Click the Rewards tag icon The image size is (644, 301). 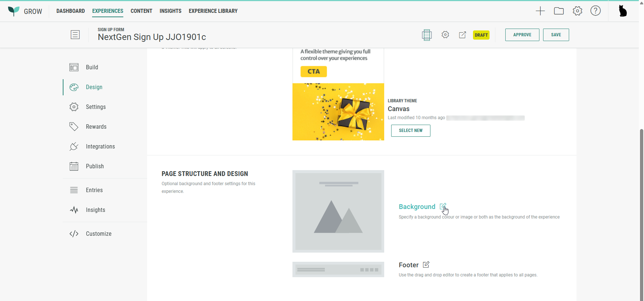coord(74,127)
